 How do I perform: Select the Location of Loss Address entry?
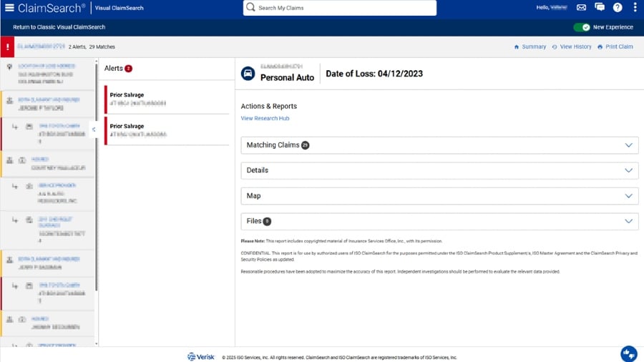[x=48, y=74]
